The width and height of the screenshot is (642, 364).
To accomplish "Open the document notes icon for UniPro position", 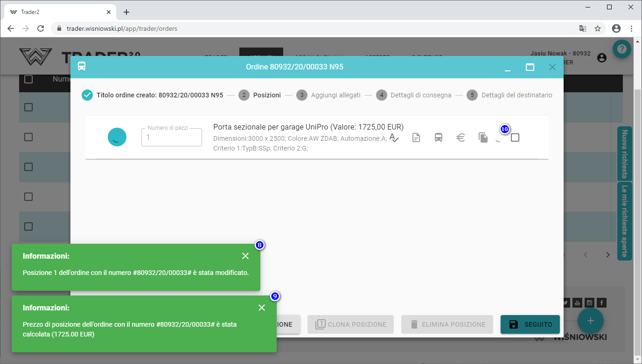I will tap(416, 137).
